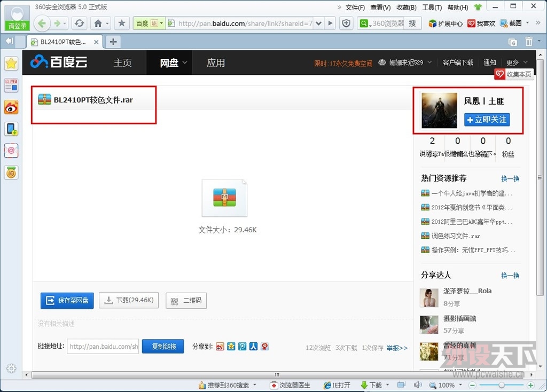Open the mail @ icon in sidebar
Viewport: 547px width, 392px height.
[11, 151]
